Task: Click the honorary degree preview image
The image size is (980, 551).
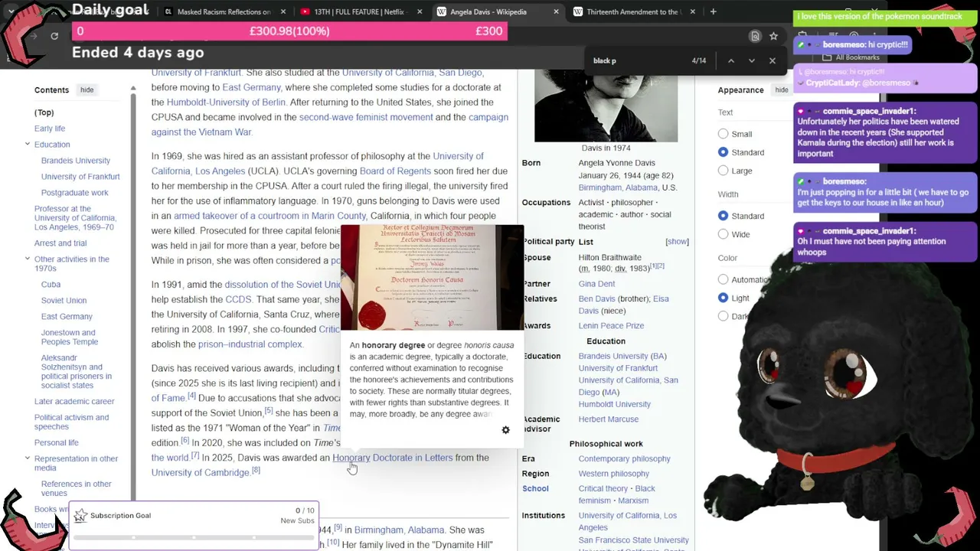Action: click(432, 277)
